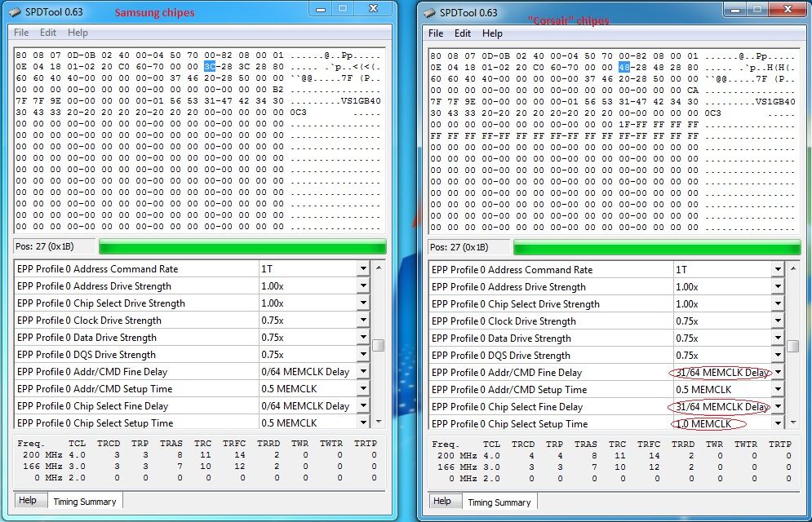812x522 pixels.
Task: Expand Address Drive Strength dropdown in right window
Action: point(778,286)
